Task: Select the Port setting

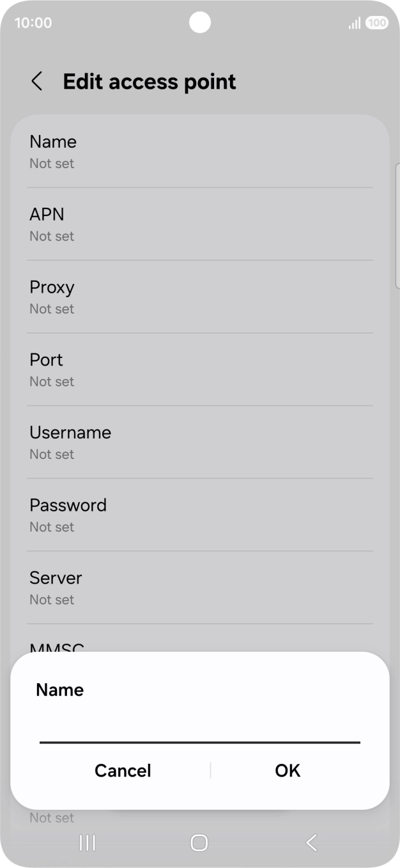Action: (200, 369)
